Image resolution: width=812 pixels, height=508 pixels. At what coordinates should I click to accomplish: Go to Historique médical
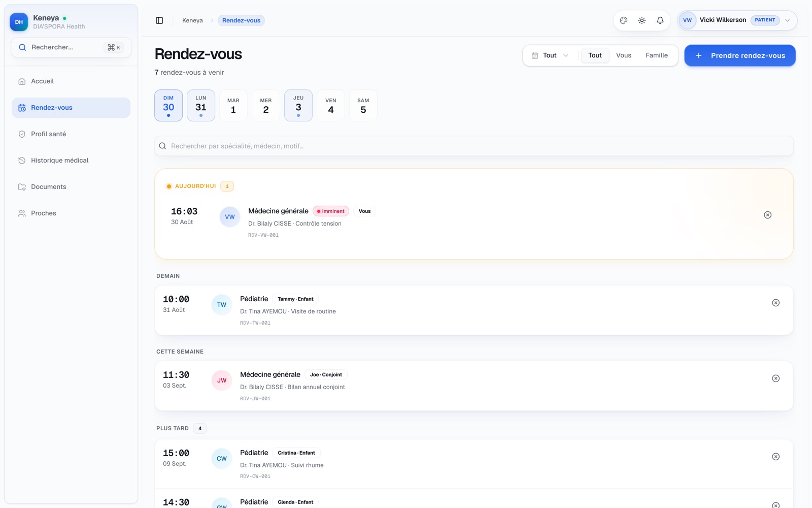(x=71, y=161)
